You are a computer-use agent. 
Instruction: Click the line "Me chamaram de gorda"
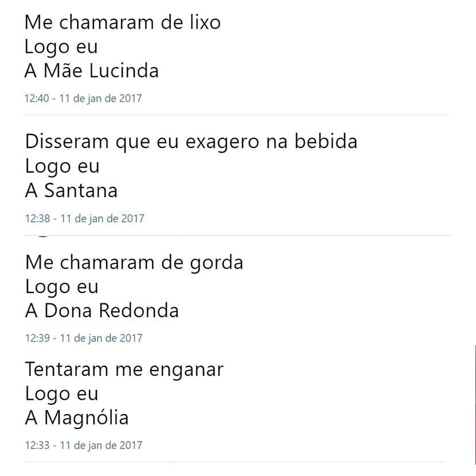point(134,262)
